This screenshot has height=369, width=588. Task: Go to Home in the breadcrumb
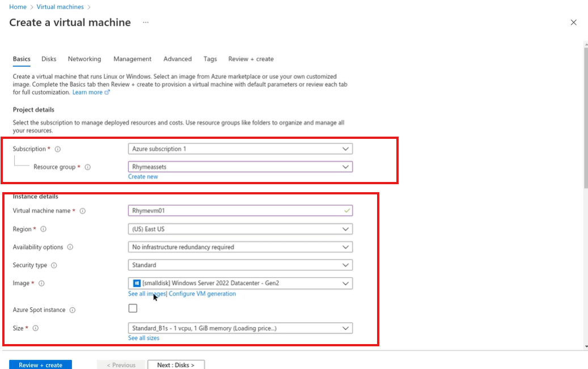[x=18, y=7]
